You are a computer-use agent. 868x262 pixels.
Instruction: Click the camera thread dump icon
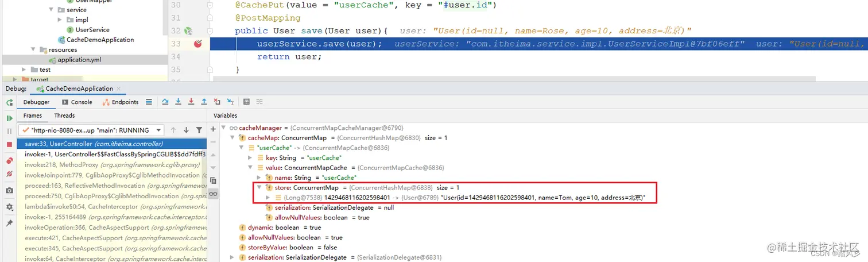click(9, 190)
